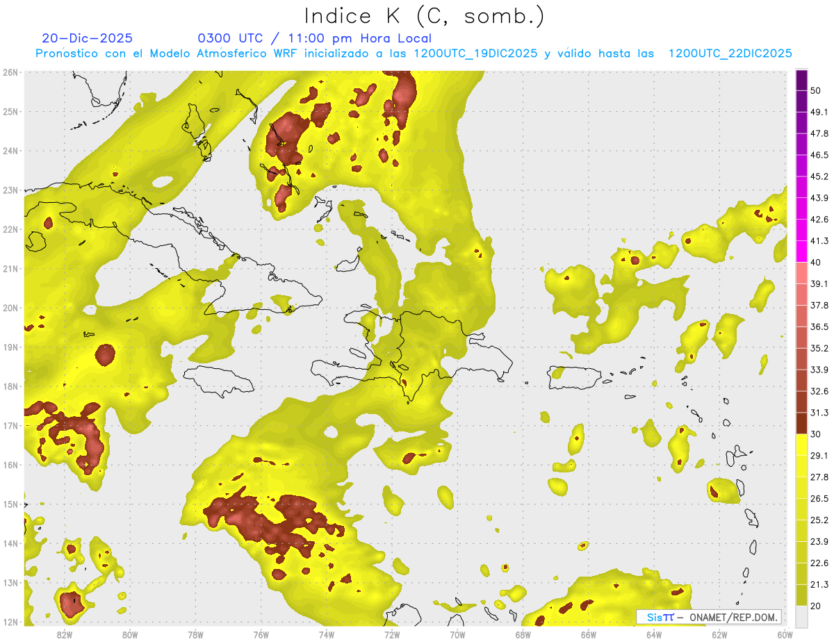Click the 64W longitude label
The image size is (834, 644).
(653, 634)
